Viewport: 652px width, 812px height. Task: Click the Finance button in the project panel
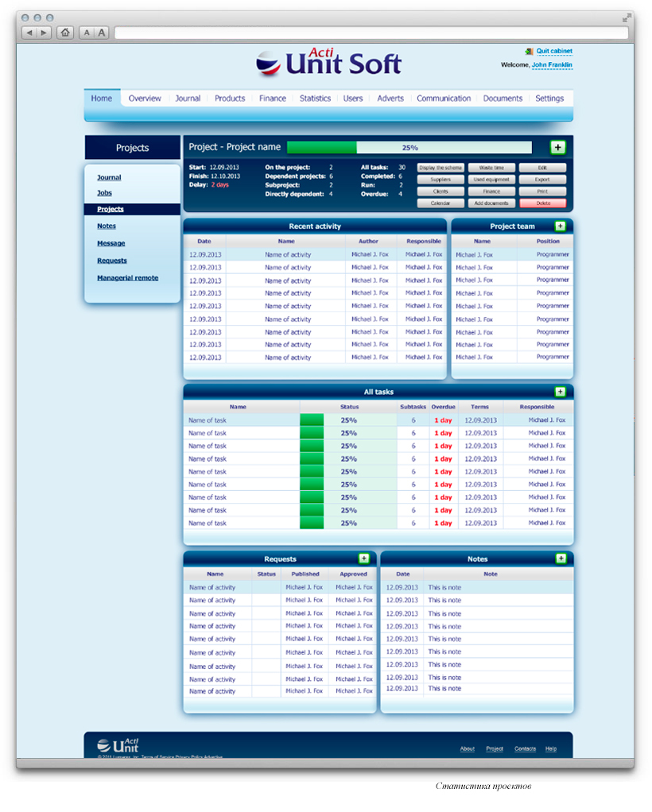pos(491,191)
